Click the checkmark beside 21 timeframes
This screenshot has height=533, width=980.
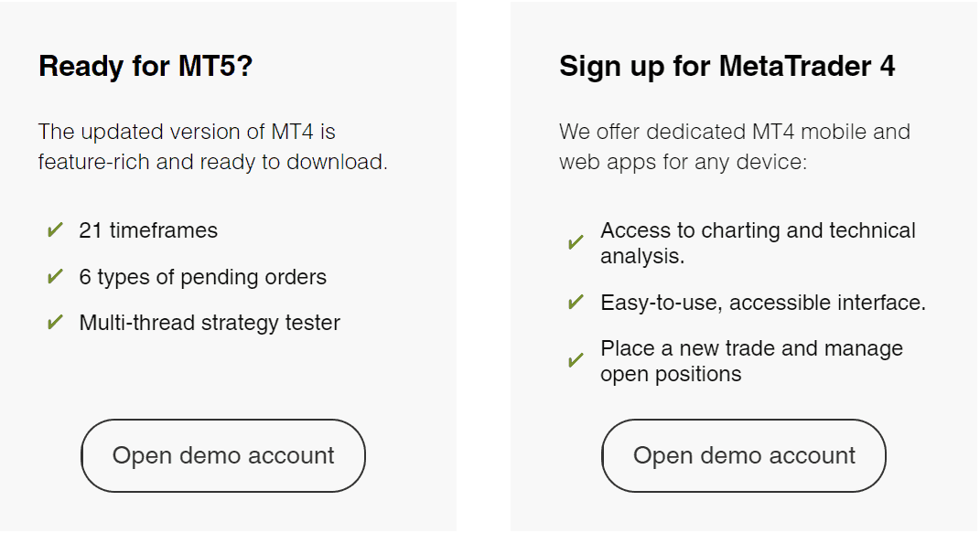[x=55, y=229]
